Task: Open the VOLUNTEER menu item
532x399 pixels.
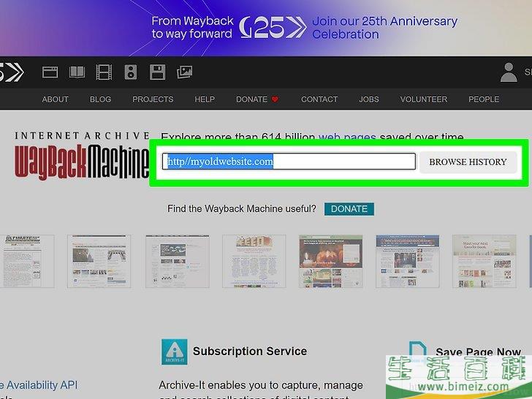Action: [423, 99]
